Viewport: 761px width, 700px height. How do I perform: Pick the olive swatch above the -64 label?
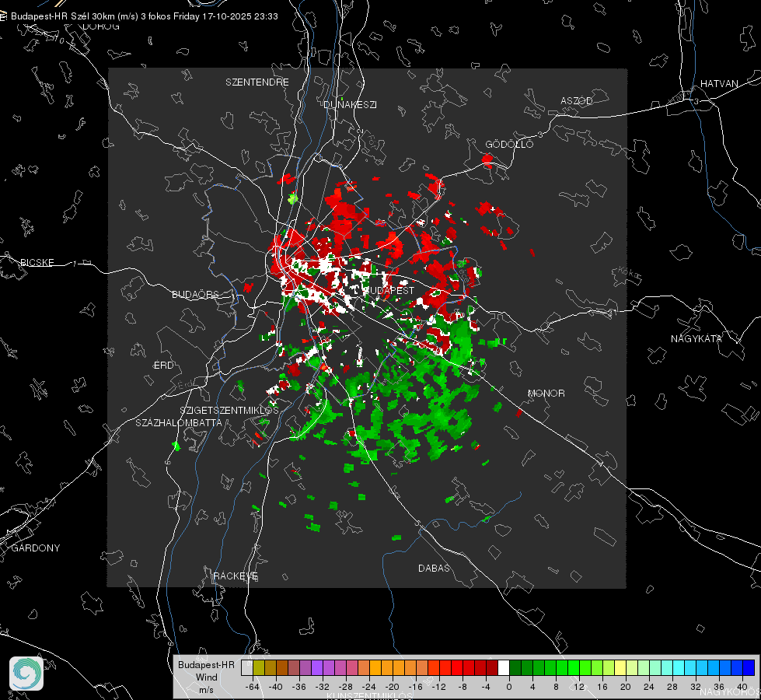[259, 667]
